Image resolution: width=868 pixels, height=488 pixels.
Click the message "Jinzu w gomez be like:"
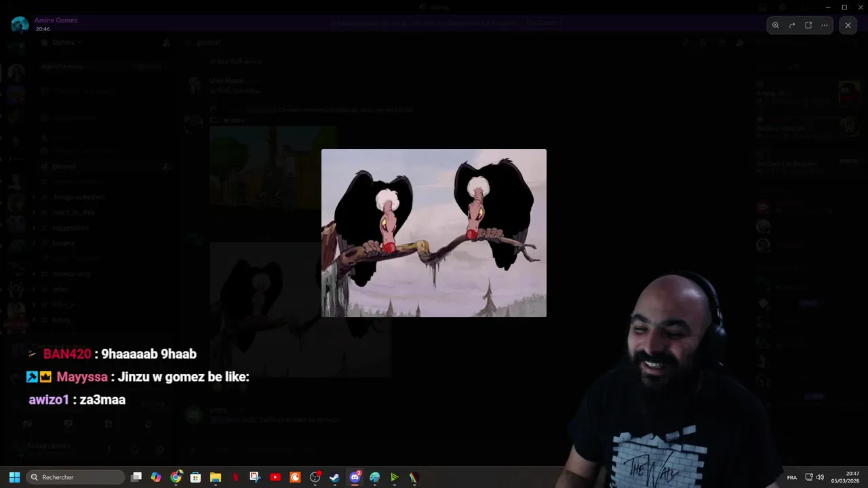(184, 377)
